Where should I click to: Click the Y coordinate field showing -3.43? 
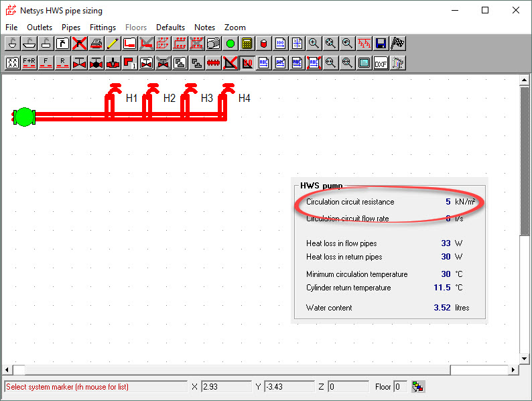pos(289,386)
